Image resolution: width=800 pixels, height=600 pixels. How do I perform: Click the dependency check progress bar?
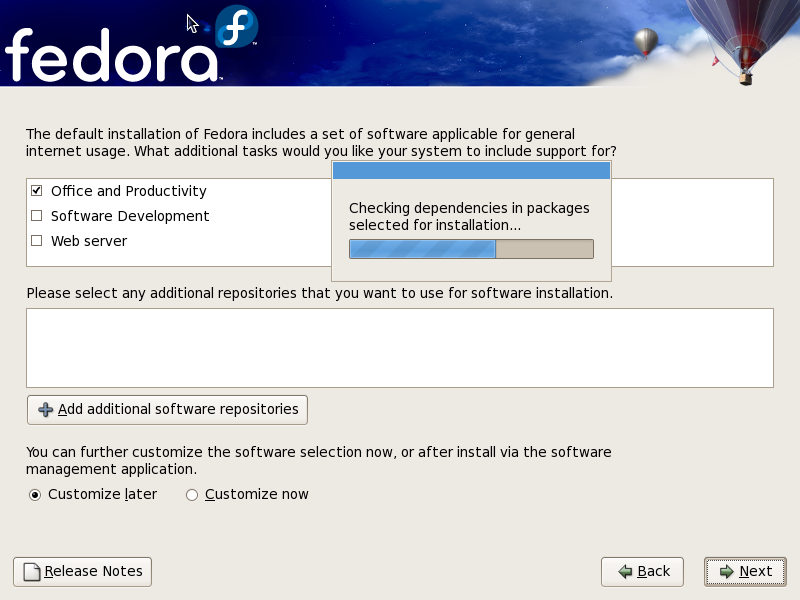pyautogui.click(x=471, y=249)
